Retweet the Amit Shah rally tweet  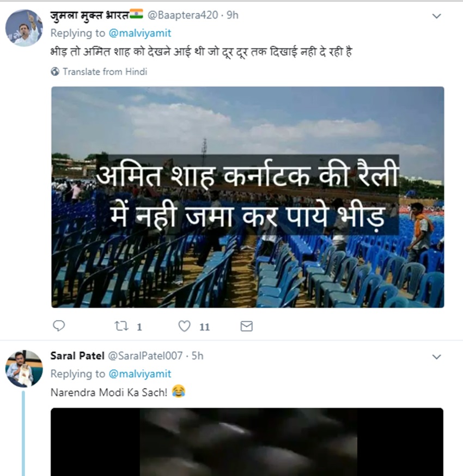pyautogui.click(x=122, y=326)
